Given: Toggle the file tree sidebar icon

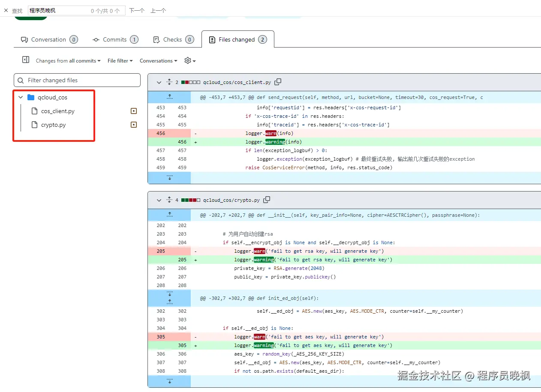Looking at the screenshot, I should (25, 60).
